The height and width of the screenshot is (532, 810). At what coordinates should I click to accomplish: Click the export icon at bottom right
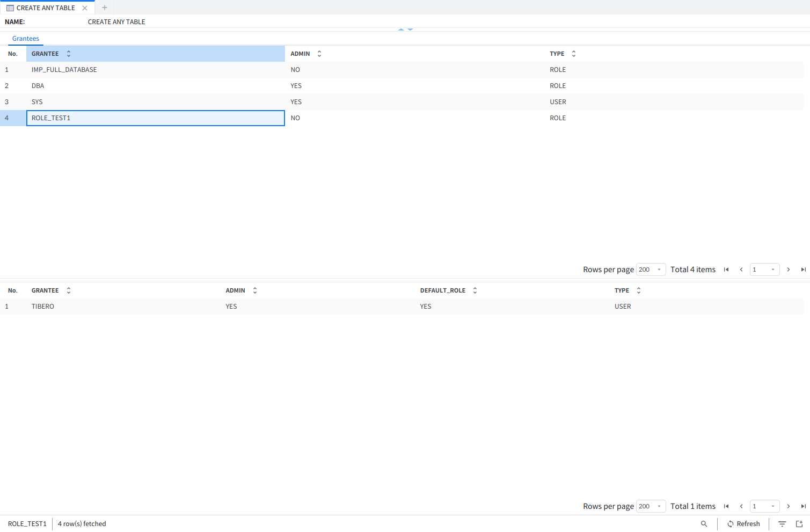pos(799,524)
